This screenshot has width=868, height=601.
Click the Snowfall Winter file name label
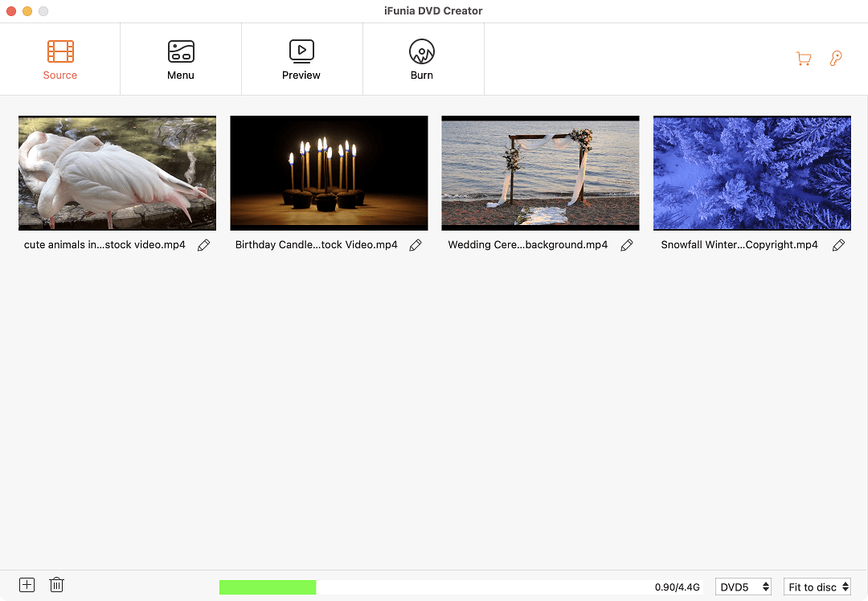[739, 245]
